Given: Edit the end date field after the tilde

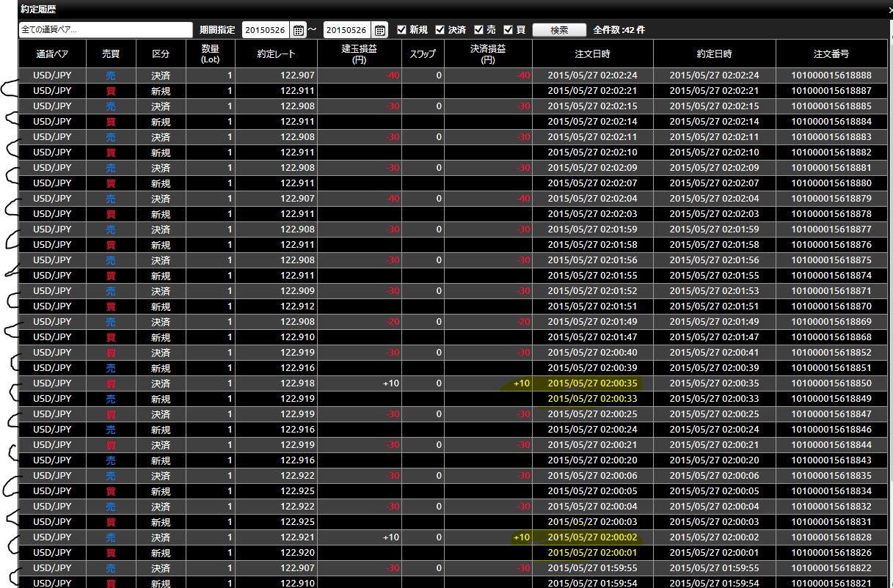Looking at the screenshot, I should [349, 30].
